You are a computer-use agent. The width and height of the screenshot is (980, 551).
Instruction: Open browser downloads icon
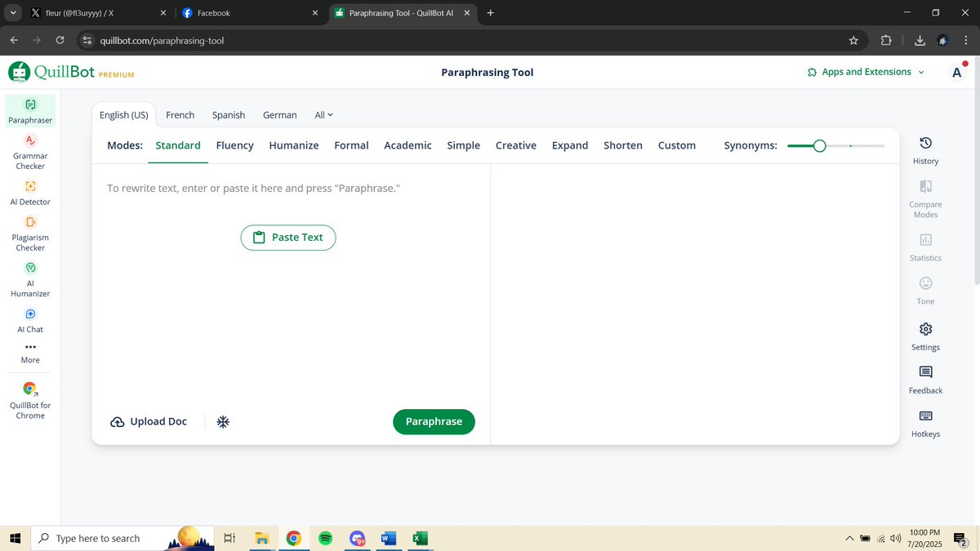point(920,40)
